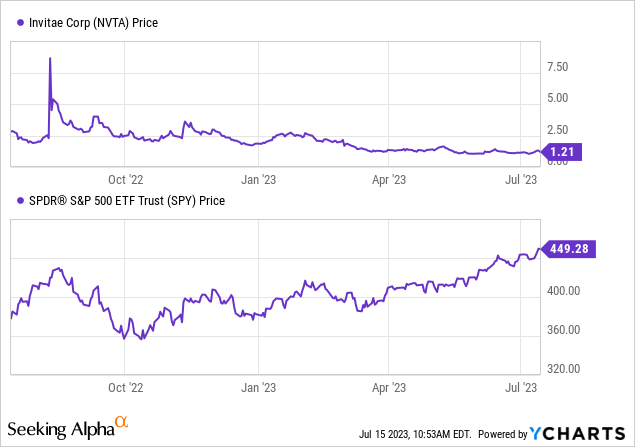Click the 400.00 value on SPY price axis

[566, 291]
